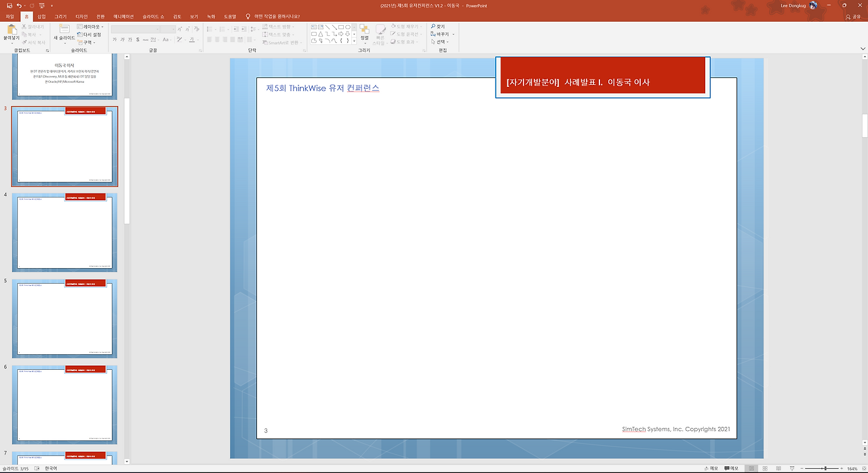Click the zoom in plus button
This screenshot has width=868, height=473.
[843, 468]
